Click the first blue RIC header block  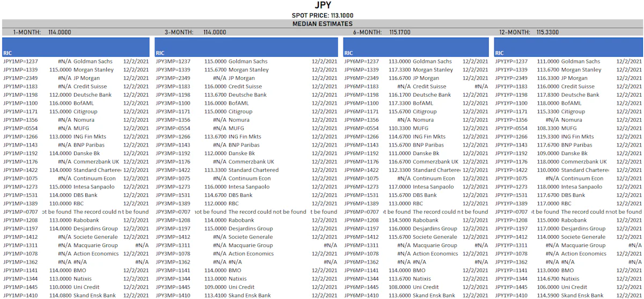coord(76,47)
